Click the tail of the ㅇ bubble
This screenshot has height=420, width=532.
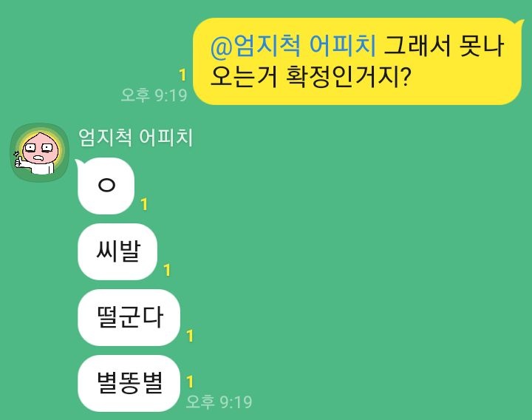click(x=79, y=163)
